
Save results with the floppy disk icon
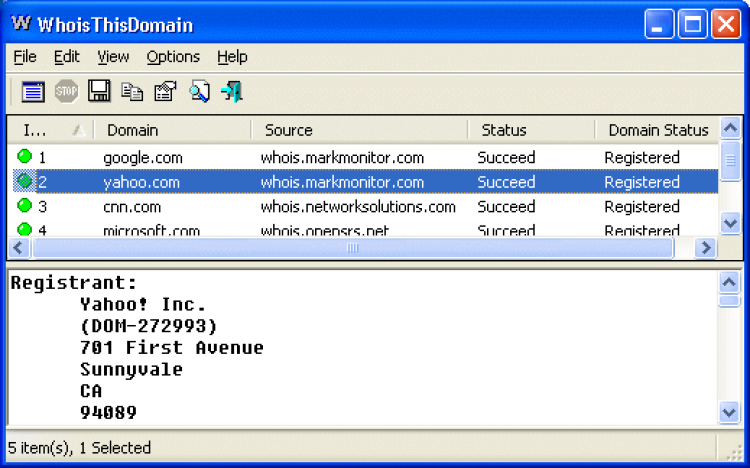(x=99, y=91)
